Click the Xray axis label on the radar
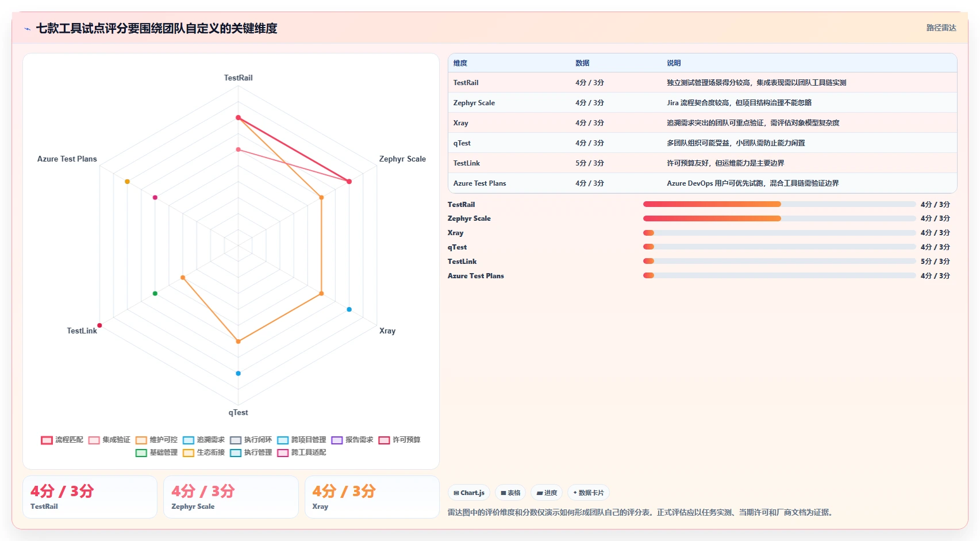 pos(387,331)
